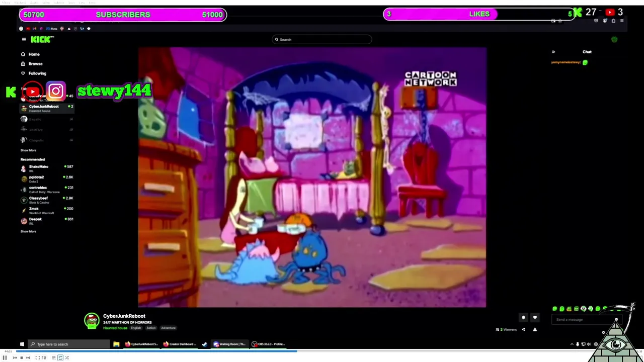644x362 pixels.
Task: Toggle the media player playlist
Action: point(53,358)
